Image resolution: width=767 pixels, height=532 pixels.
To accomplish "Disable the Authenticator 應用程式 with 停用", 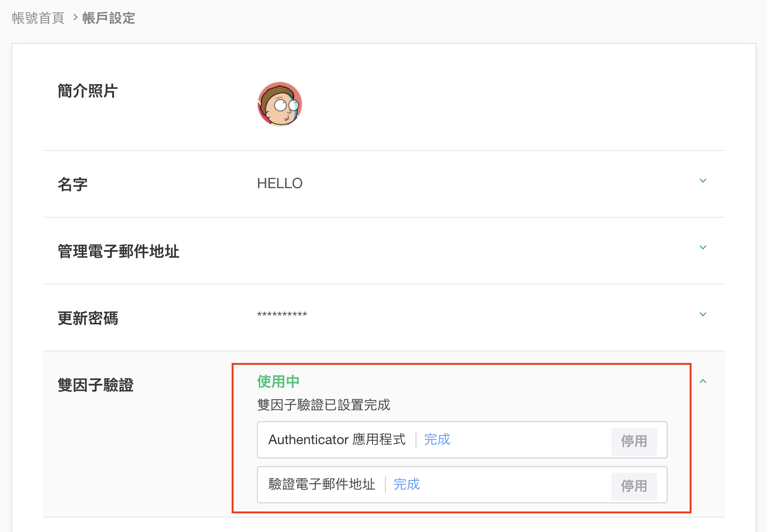I will (634, 441).
